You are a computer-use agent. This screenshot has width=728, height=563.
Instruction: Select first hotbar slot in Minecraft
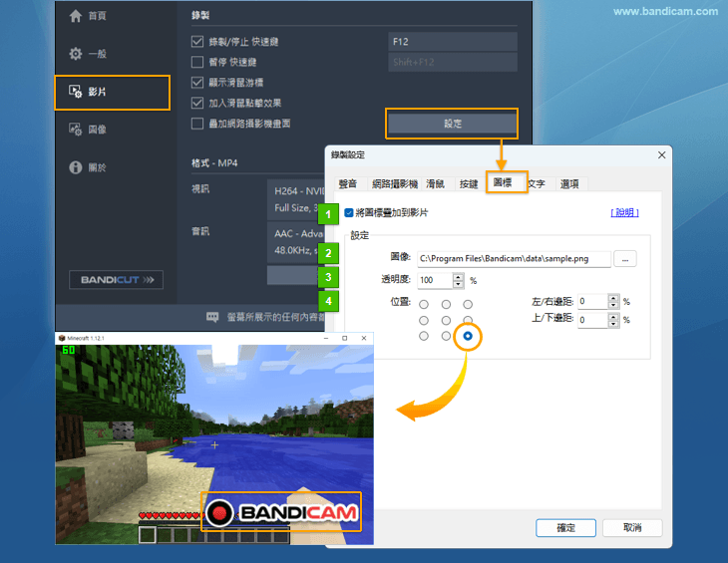148,535
